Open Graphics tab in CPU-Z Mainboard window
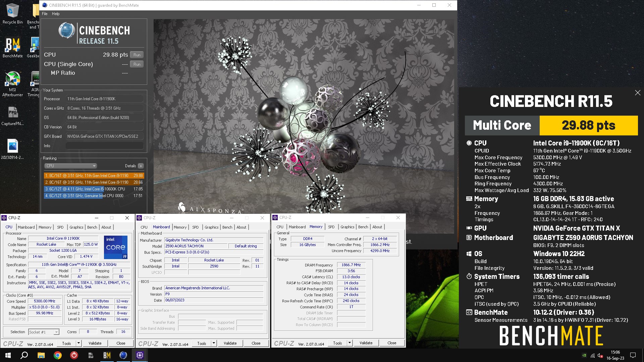The height and width of the screenshot is (362, 644). (x=212, y=227)
